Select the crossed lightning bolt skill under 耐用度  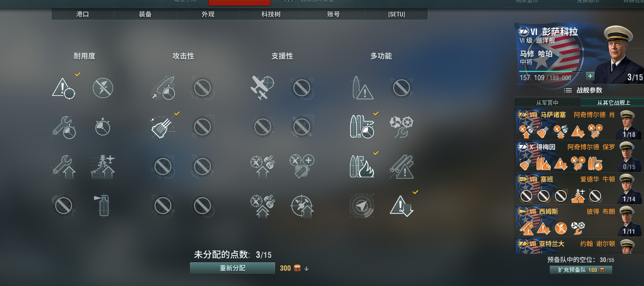[103, 88]
